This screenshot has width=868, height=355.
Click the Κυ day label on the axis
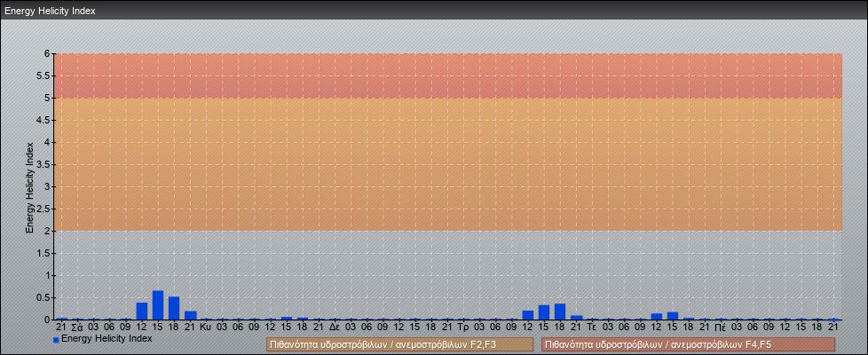(x=206, y=327)
